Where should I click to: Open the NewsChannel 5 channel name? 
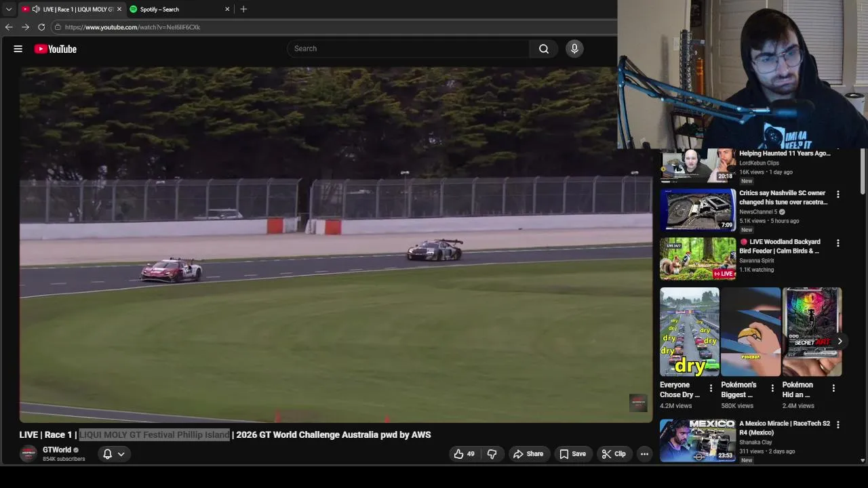click(x=758, y=211)
